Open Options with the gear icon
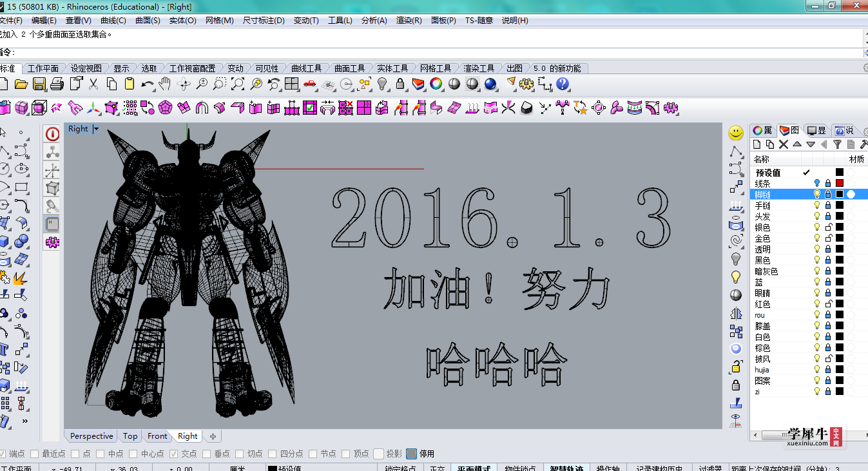Screen dimensions: 868x471 pyautogui.click(x=526, y=84)
